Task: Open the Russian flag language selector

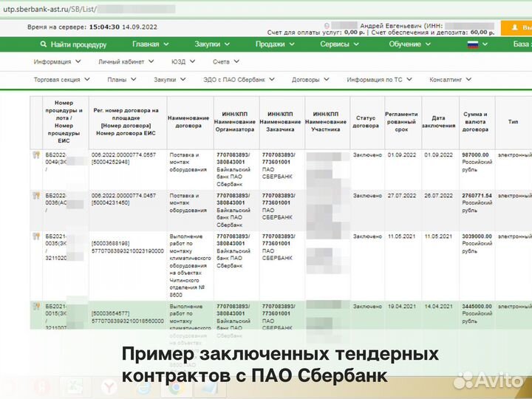Action: tap(478, 44)
